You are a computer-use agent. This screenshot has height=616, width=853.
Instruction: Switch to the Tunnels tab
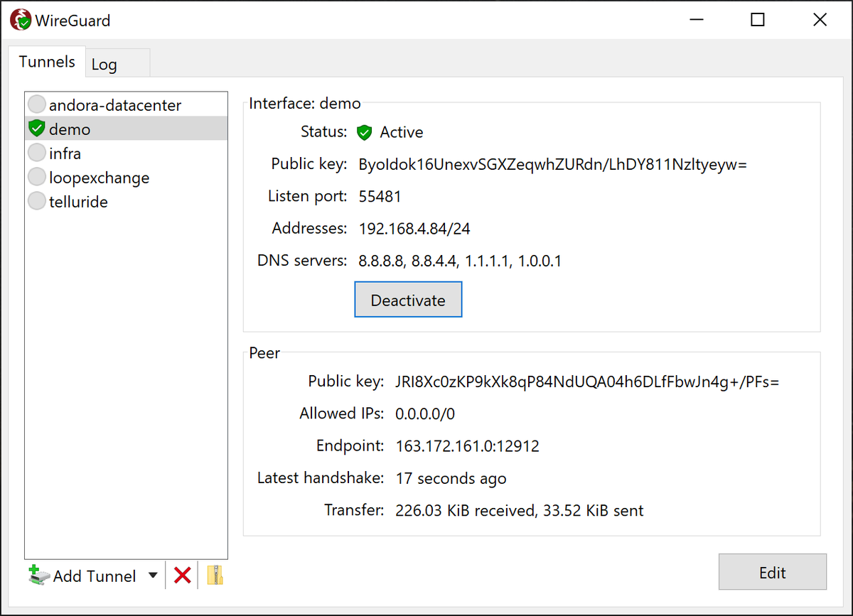click(x=47, y=62)
